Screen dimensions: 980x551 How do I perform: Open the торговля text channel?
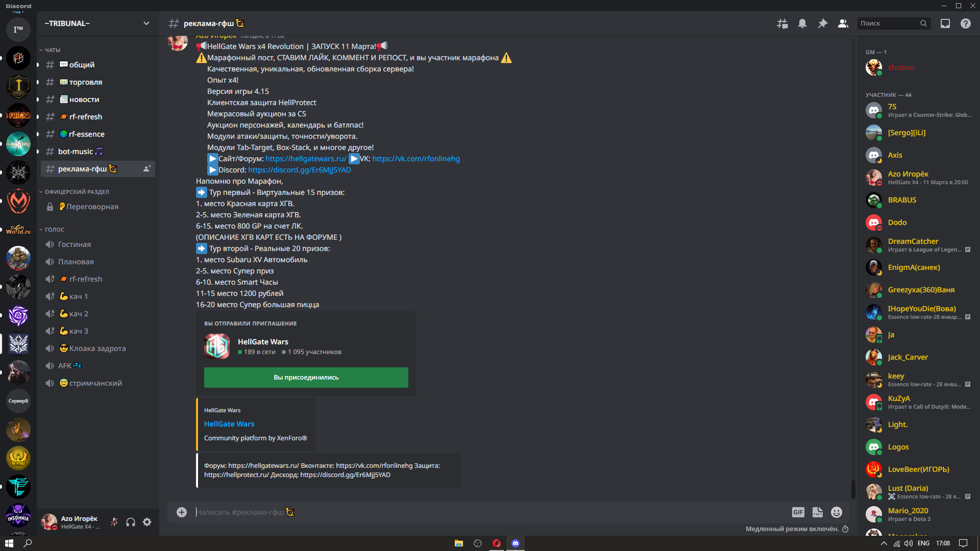pos(97,82)
